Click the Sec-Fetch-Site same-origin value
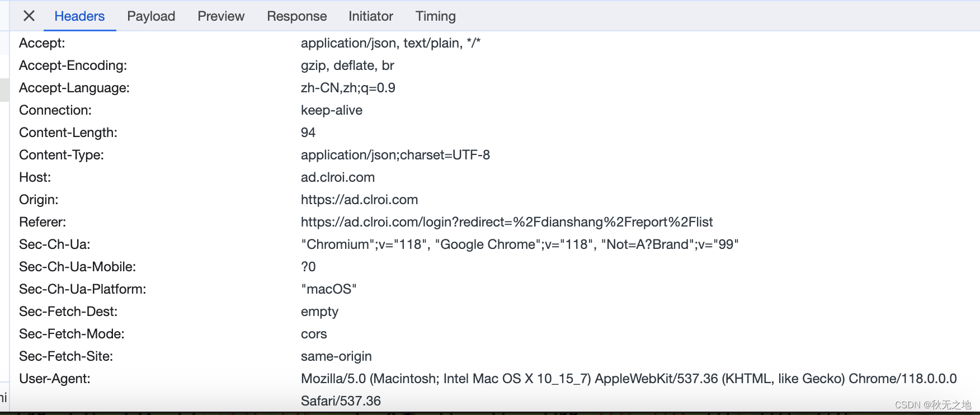 pos(336,356)
